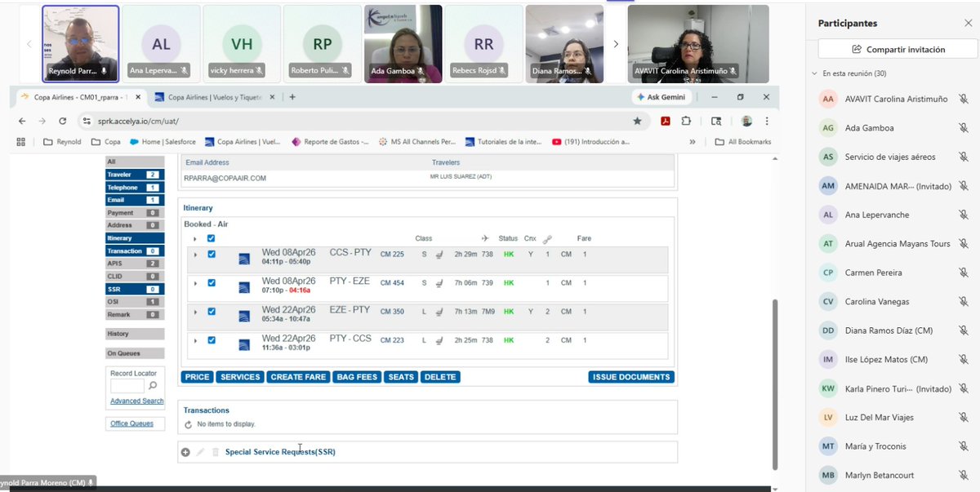
Task: Select the SSR item in the sidebar
Action: click(x=135, y=289)
